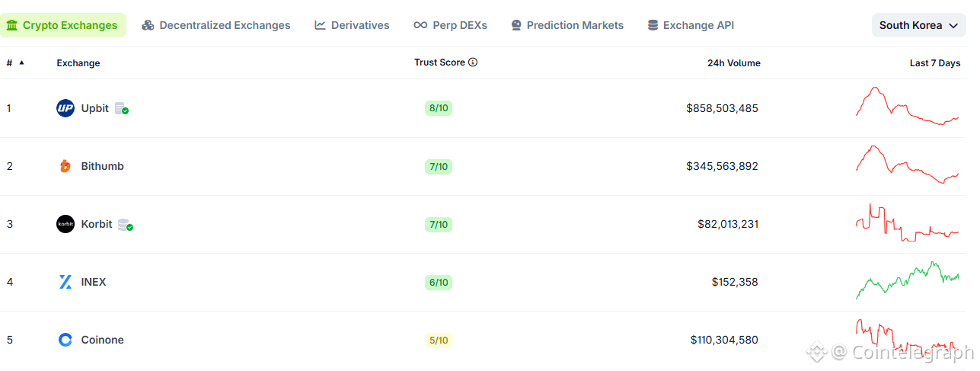This screenshot has height=371, width=980.
Task: Open the Bithumb exchange link
Action: [102, 166]
